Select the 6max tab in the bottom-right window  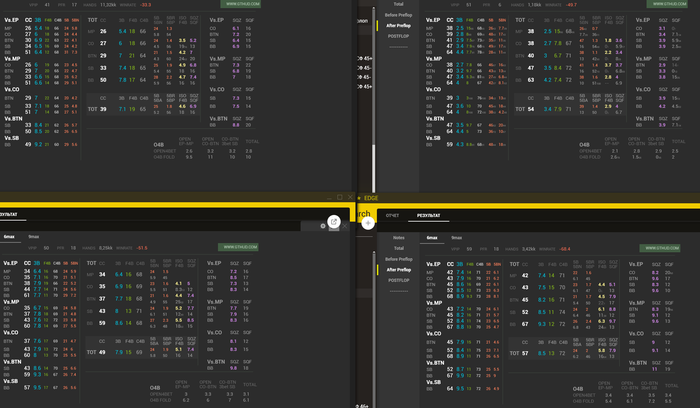(432, 238)
